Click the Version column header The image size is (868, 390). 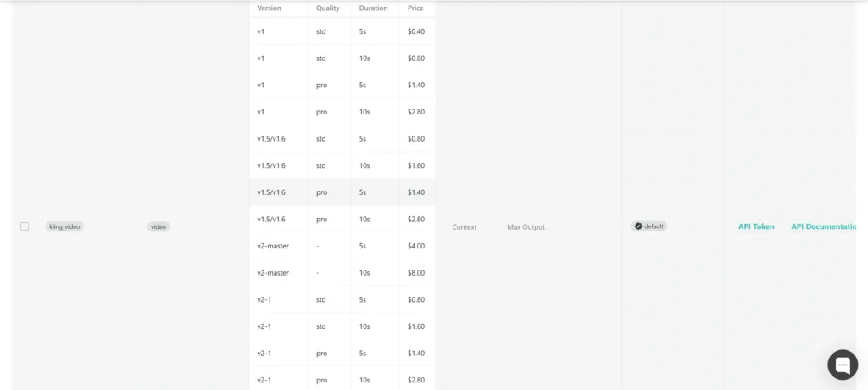270,8
